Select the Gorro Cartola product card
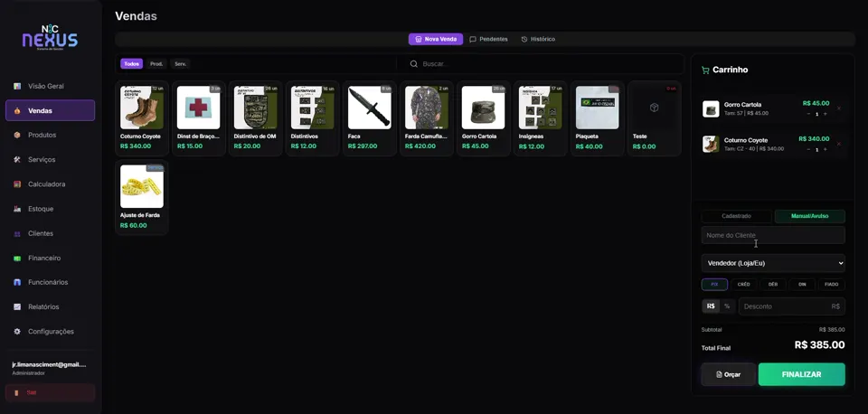The width and height of the screenshot is (868, 414). (x=483, y=118)
